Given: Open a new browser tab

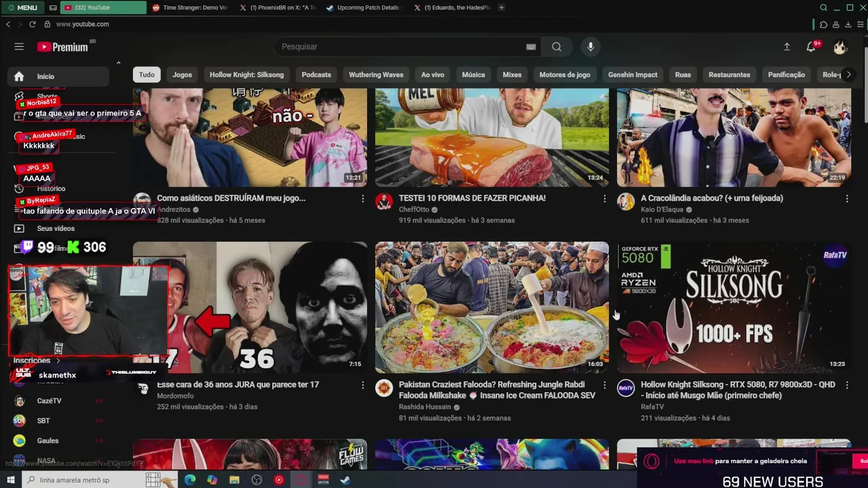Looking at the screenshot, I should (x=501, y=7).
